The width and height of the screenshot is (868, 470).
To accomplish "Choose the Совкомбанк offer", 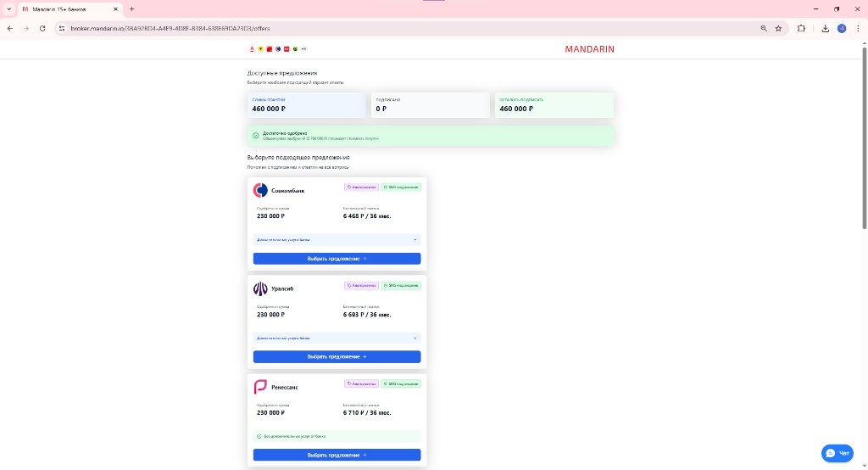I will coord(337,259).
